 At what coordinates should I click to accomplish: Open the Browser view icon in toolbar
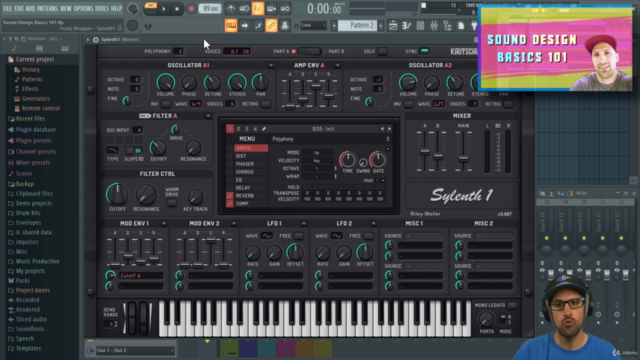pos(447,26)
